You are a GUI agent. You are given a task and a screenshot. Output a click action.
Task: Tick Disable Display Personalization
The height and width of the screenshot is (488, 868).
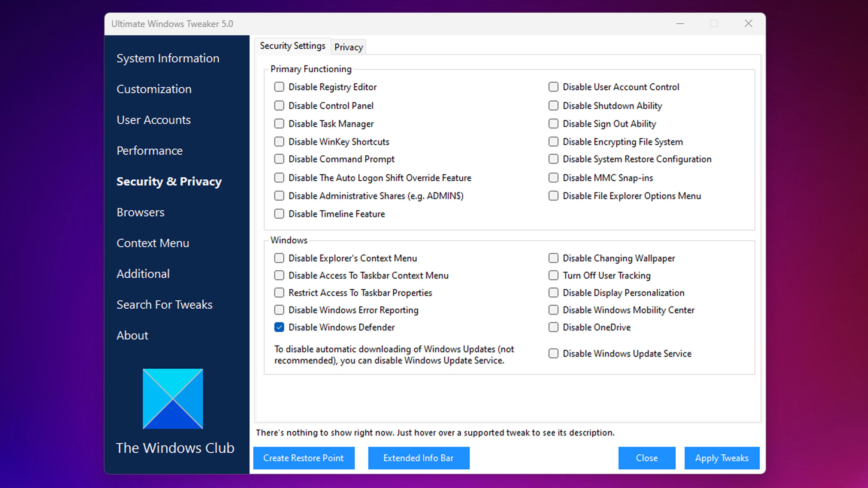[x=553, y=293]
